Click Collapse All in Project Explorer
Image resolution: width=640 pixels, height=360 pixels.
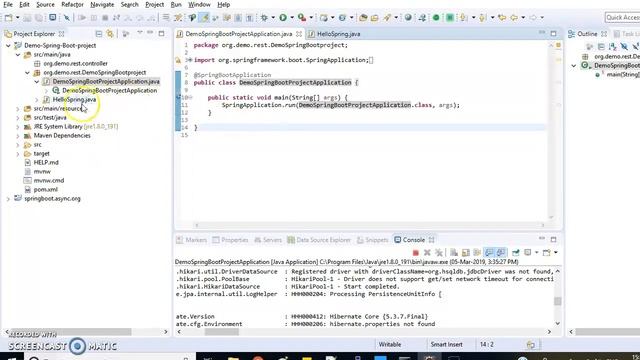99,34
